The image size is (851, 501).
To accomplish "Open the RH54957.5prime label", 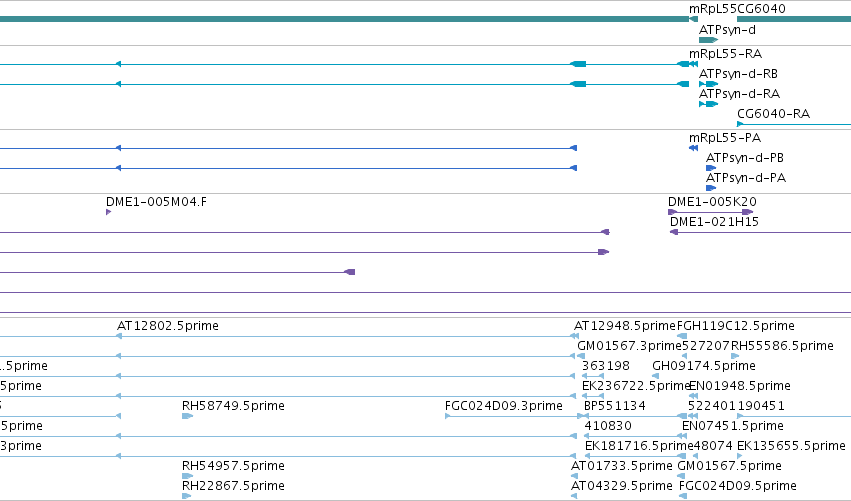I will coord(233,466).
